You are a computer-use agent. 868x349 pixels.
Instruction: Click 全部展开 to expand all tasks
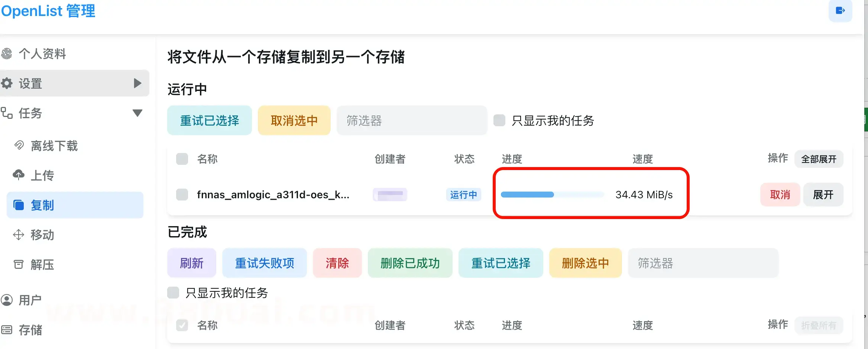click(x=819, y=159)
